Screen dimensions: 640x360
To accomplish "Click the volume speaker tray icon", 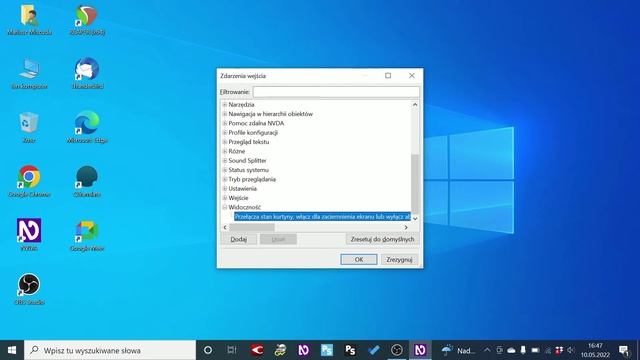I will click(x=571, y=350).
